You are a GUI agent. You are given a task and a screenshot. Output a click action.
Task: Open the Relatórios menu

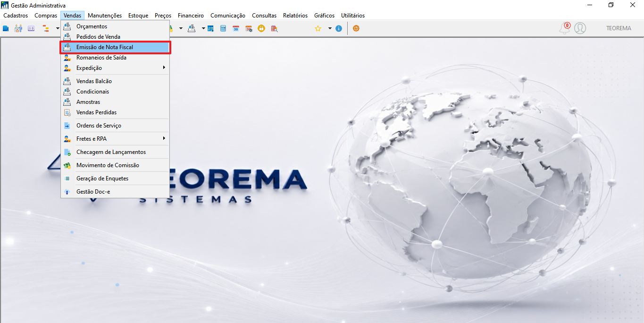pos(295,16)
